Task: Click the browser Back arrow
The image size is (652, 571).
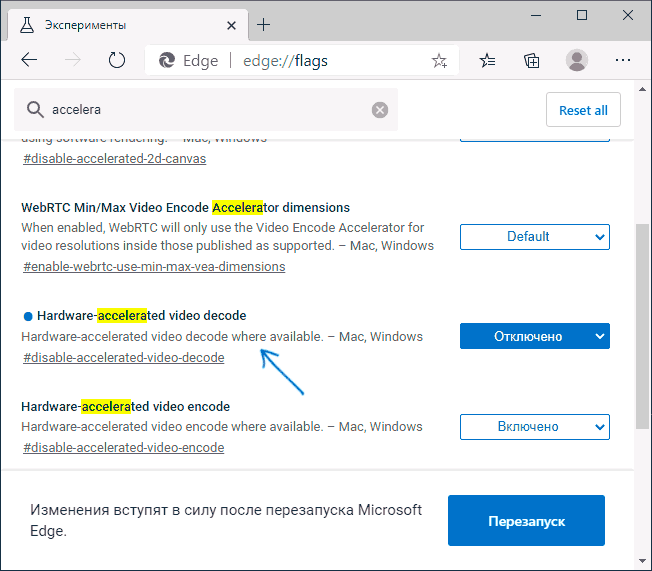Action: click(x=29, y=60)
